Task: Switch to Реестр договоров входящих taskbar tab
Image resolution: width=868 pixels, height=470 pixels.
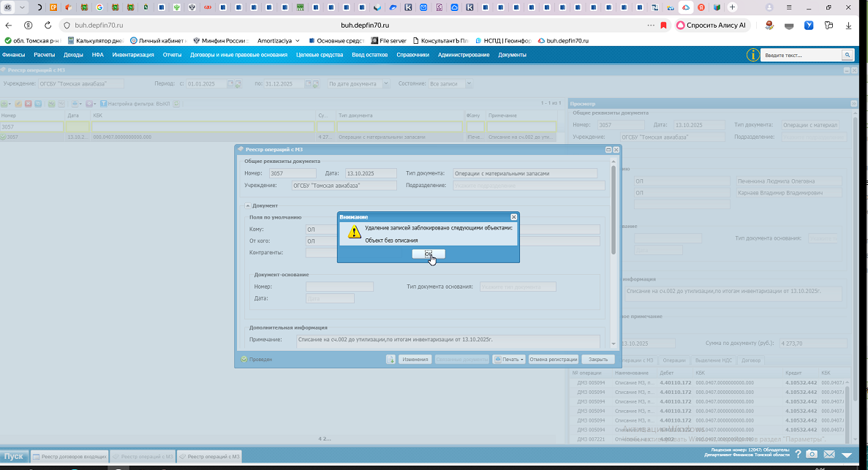Action: coord(69,456)
